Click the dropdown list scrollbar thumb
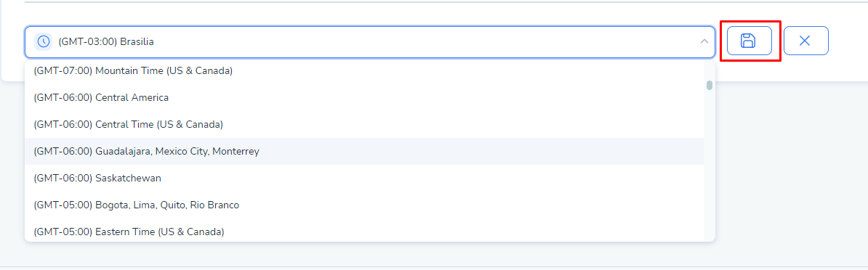This screenshot has height=270, width=868. pyautogui.click(x=709, y=85)
